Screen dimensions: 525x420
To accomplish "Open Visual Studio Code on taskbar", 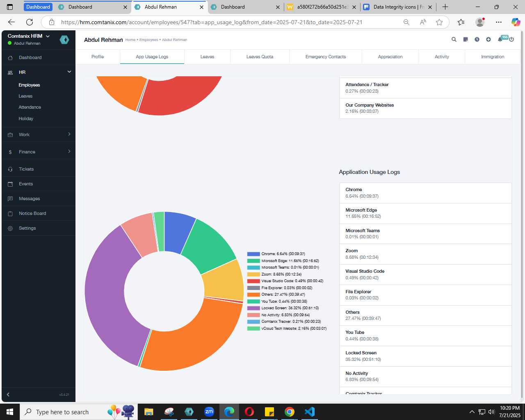I will [x=310, y=412].
